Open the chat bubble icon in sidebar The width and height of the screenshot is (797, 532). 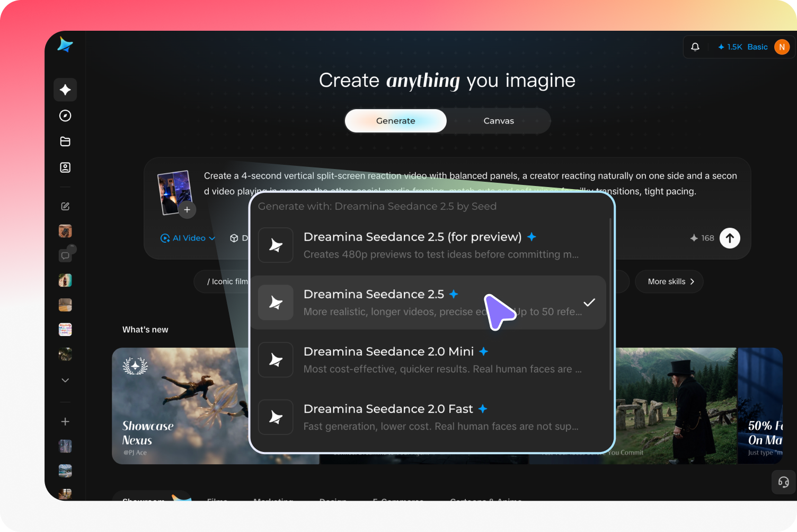65,255
